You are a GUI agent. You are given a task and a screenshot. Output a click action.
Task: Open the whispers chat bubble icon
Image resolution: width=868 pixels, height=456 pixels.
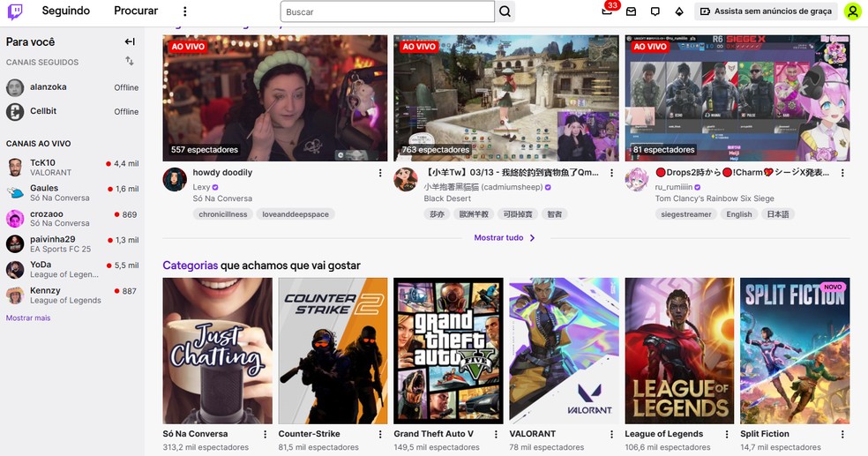pos(655,11)
